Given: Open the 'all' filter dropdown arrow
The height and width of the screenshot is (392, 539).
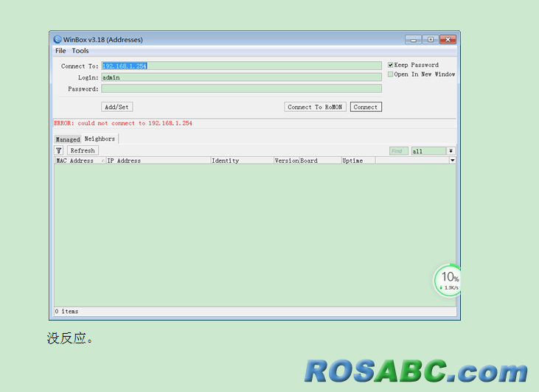Looking at the screenshot, I should (451, 151).
